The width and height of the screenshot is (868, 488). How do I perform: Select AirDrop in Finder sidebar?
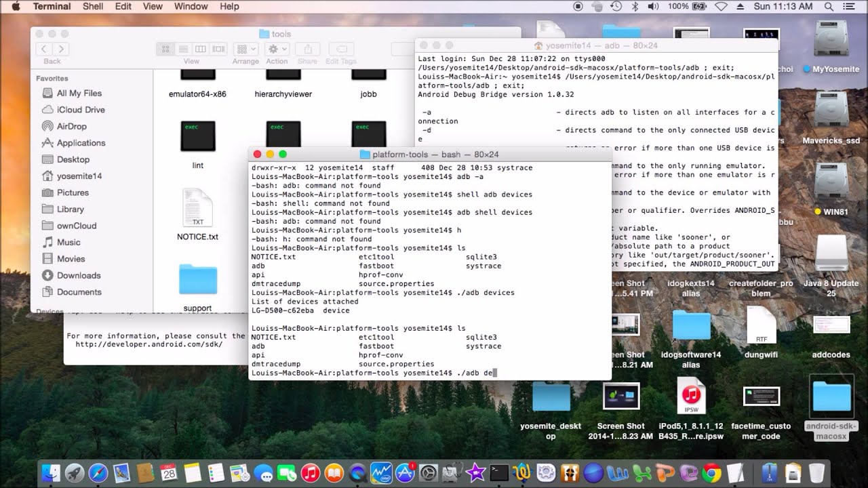[72, 126]
